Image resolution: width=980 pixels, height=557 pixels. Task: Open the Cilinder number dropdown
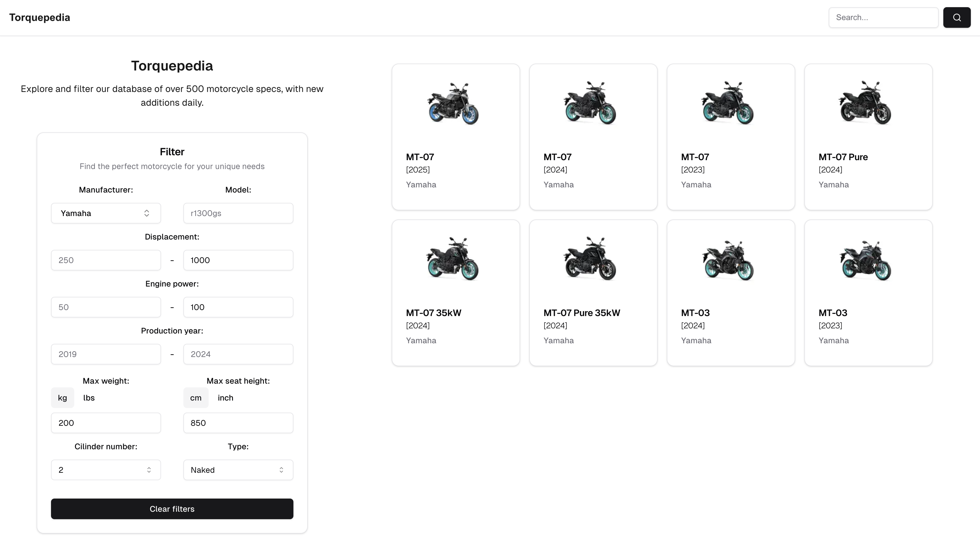point(106,470)
